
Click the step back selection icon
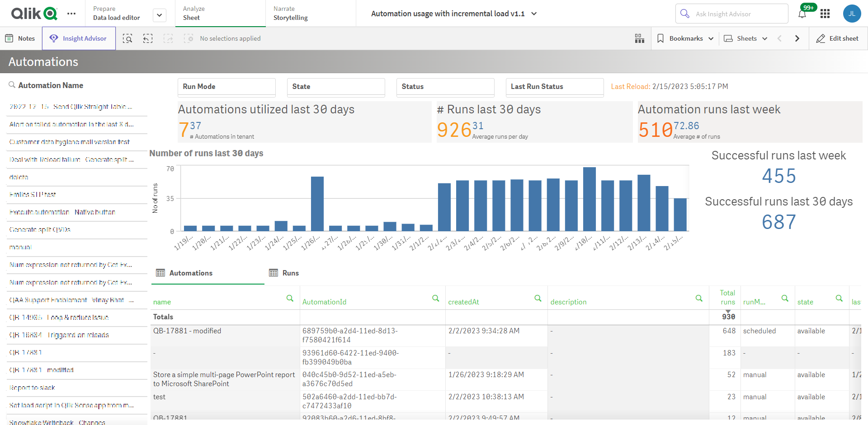tap(147, 38)
